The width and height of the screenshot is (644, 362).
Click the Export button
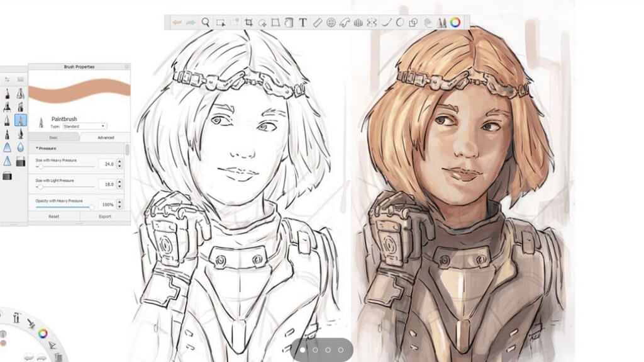(105, 217)
